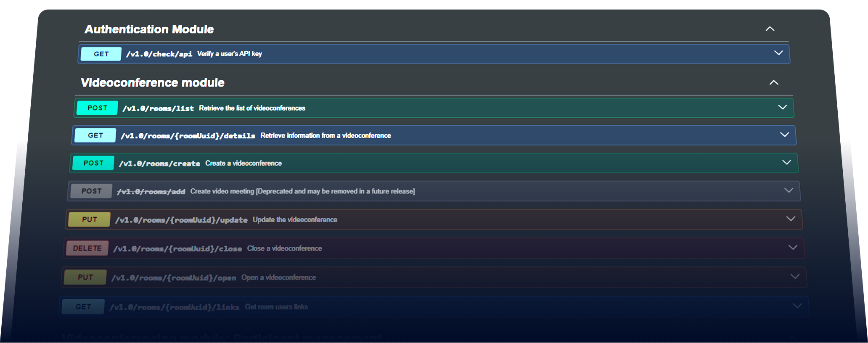Open the /v1.0/rooms/{roomUuid}/links path
Image resolution: width=868 pixels, height=343 pixels.
tap(174, 307)
